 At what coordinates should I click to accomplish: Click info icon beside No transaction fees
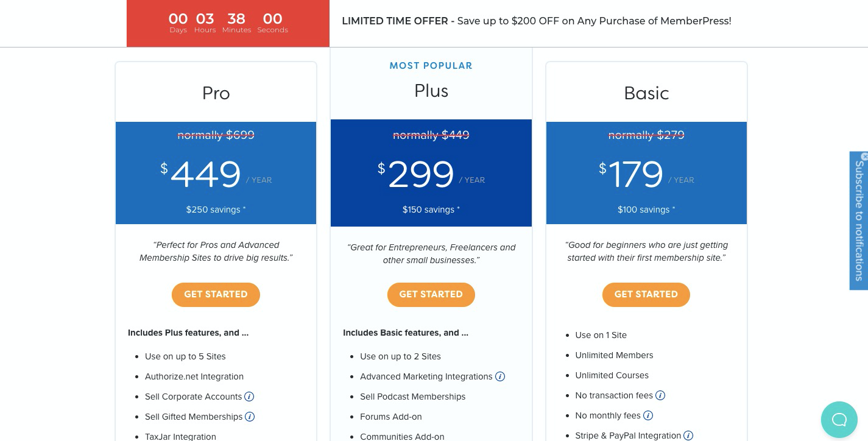pyautogui.click(x=660, y=395)
